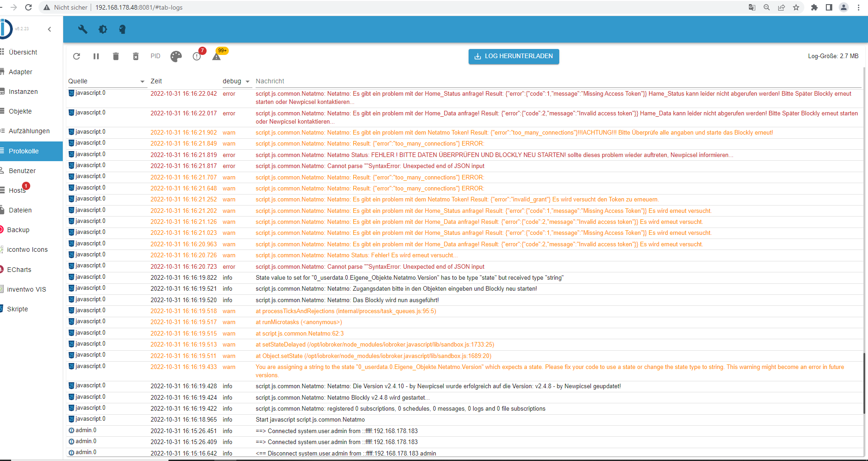
Task: Clear the log list with trash icon
Action: click(116, 56)
